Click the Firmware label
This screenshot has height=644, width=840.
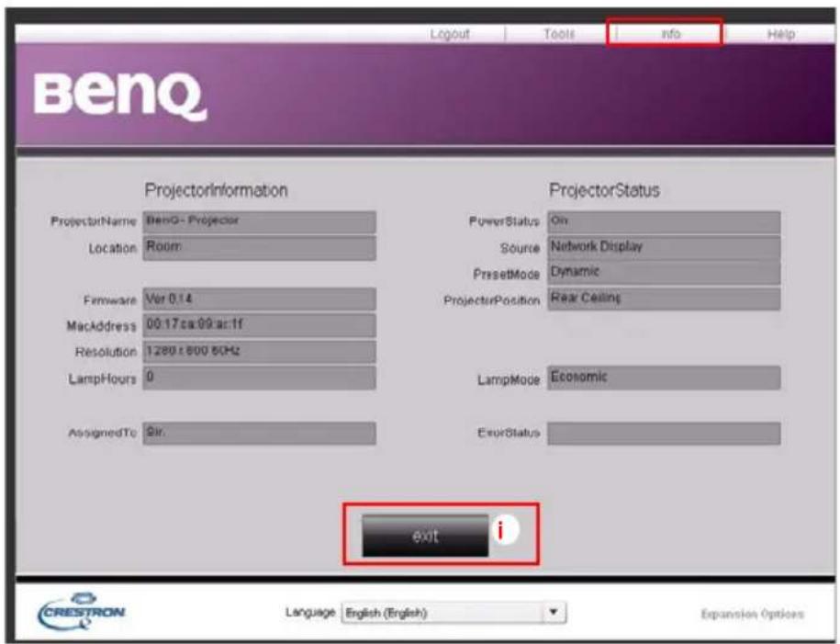(x=110, y=300)
